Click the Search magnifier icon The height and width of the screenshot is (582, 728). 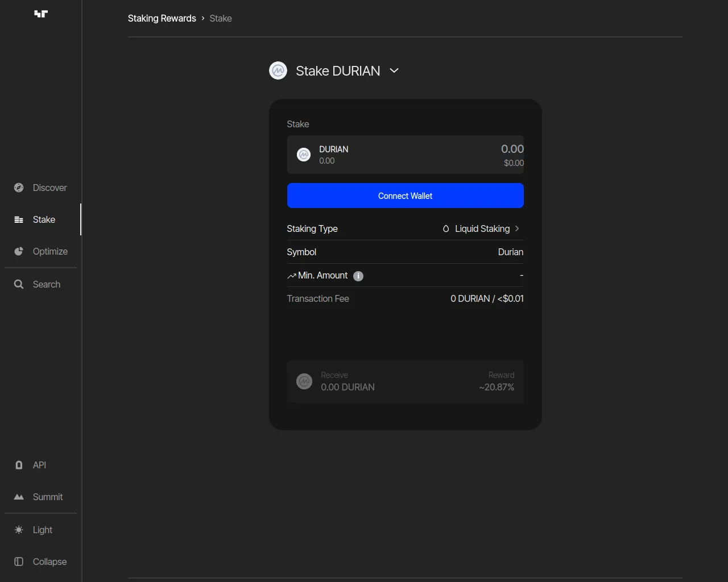tap(19, 284)
